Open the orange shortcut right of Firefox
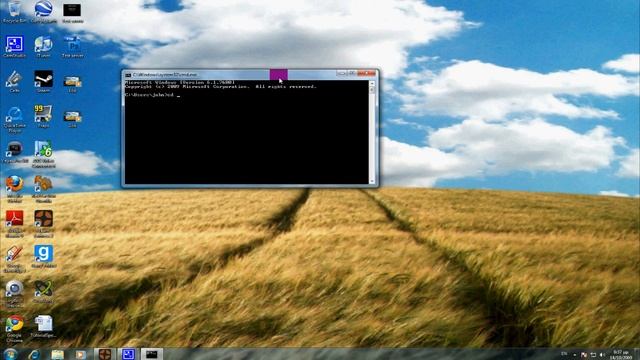The image size is (640, 360). tap(43, 188)
